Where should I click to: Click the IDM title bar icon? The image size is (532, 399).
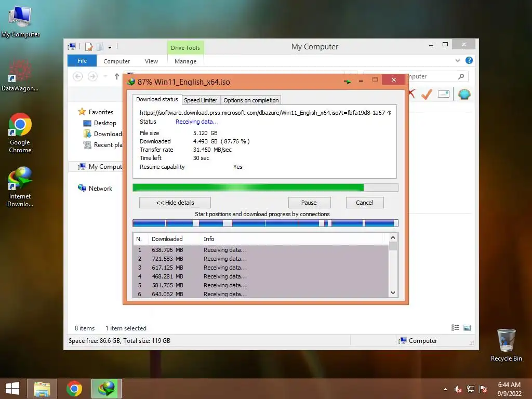pyautogui.click(x=131, y=82)
